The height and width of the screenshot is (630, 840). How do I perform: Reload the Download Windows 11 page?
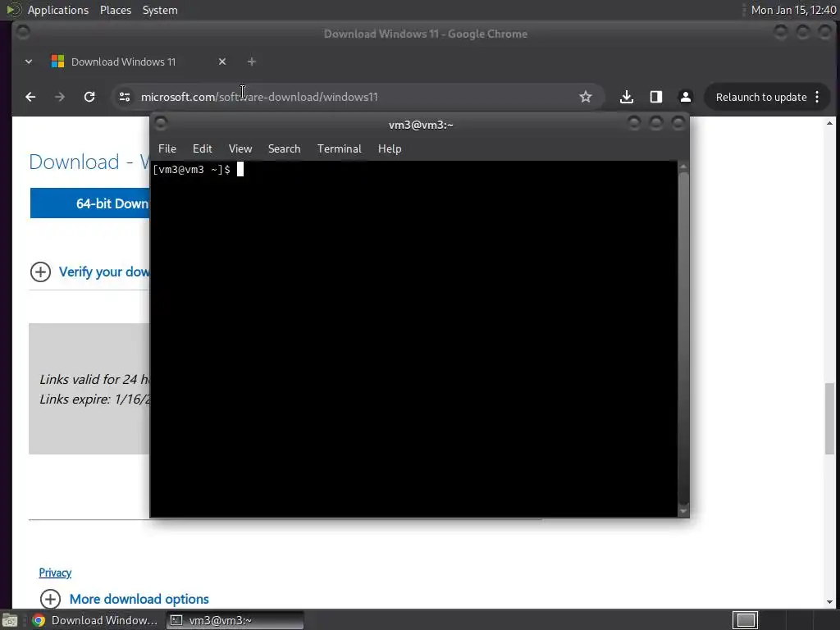(x=89, y=97)
